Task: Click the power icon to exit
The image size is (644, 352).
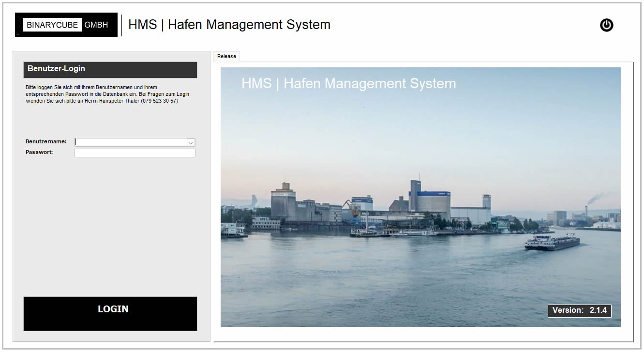Action: coord(606,25)
